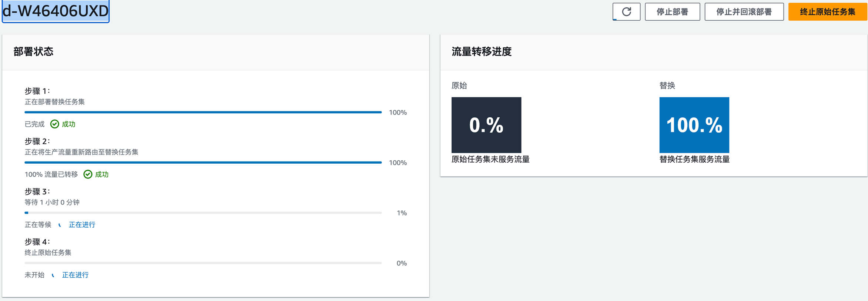Click the step 1 deployment progress bar
Screen dimensions: 868x301
[203, 112]
